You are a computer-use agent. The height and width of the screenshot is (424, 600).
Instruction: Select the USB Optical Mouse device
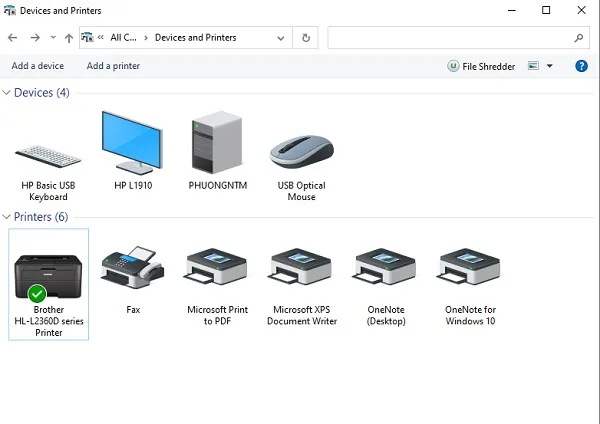tap(301, 152)
